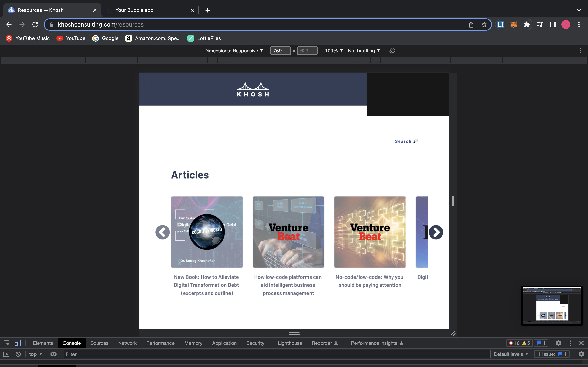Open the hamburger menu on Khosh site
The height and width of the screenshot is (367, 588).
[151, 84]
